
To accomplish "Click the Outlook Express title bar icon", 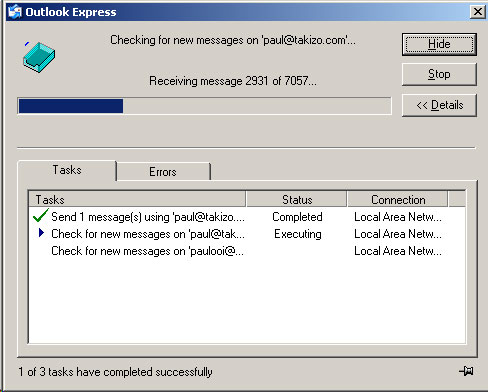I will tap(15, 12).
